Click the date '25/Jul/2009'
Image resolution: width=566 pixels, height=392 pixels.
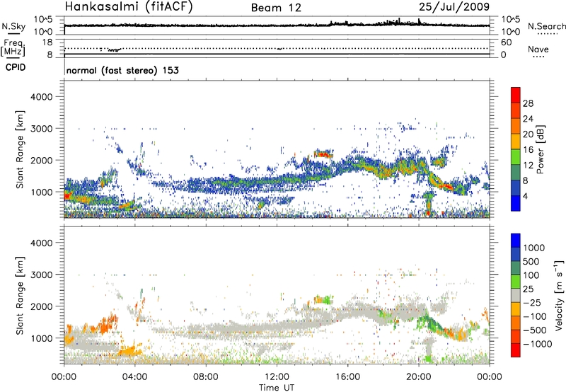pyautogui.click(x=454, y=6)
